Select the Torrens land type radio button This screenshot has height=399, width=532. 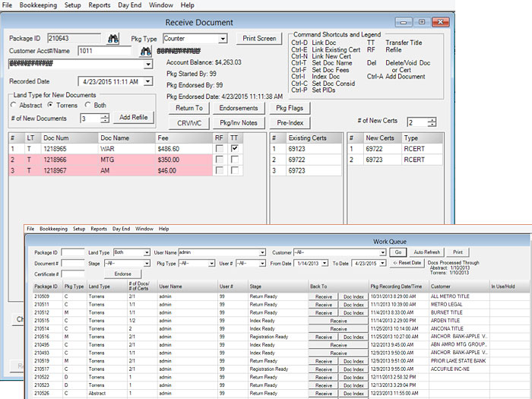[50, 105]
